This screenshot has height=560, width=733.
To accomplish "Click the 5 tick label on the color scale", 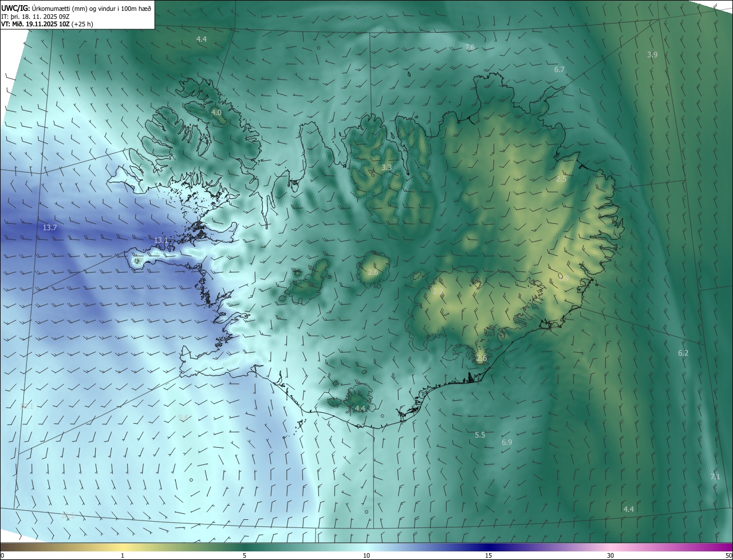I will 245,556.
